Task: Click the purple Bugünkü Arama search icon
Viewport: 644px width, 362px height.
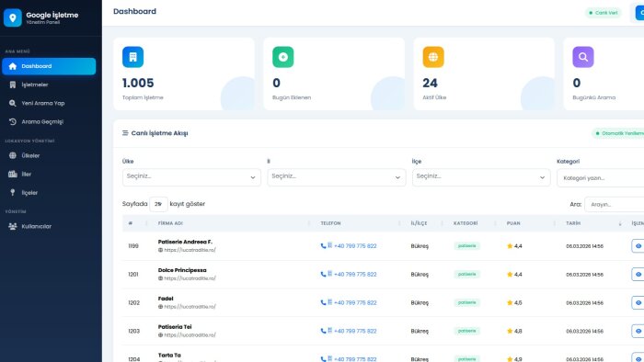Action: point(583,57)
